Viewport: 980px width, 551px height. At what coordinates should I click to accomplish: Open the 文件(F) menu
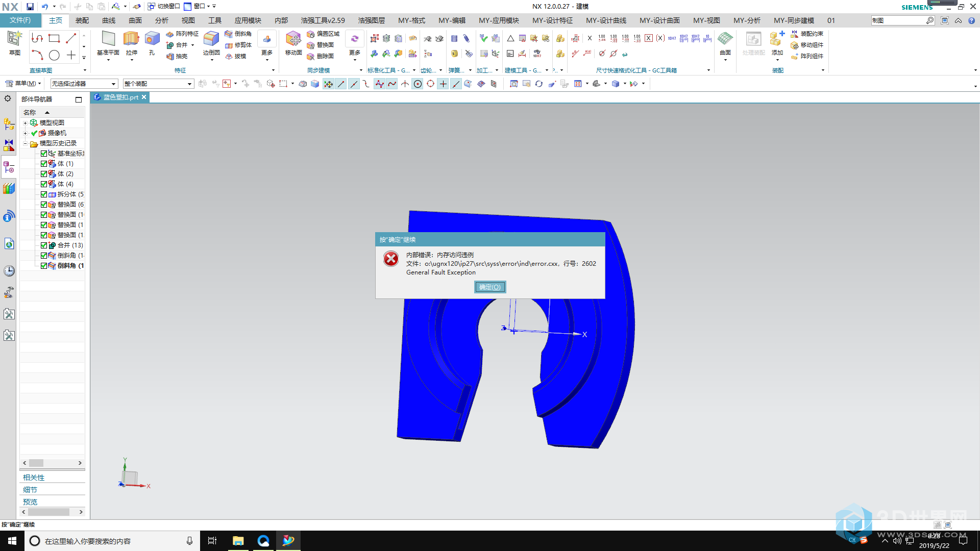click(20, 20)
